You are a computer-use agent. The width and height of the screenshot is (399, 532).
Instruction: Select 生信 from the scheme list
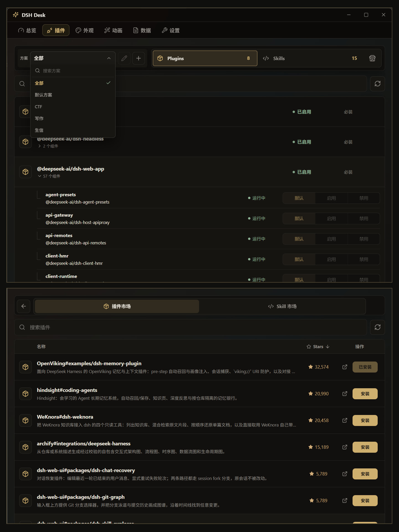tap(73, 130)
